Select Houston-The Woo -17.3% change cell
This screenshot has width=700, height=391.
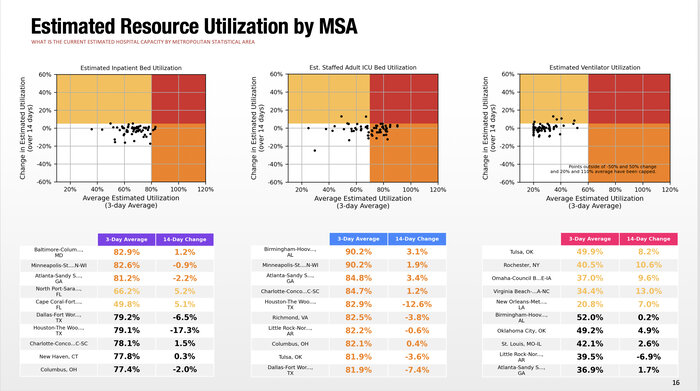185,330
